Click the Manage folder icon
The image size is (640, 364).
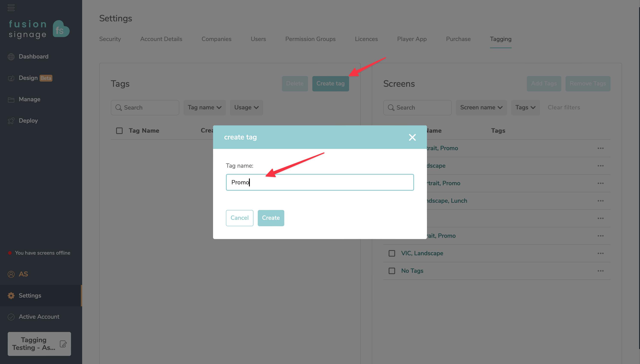(11, 100)
